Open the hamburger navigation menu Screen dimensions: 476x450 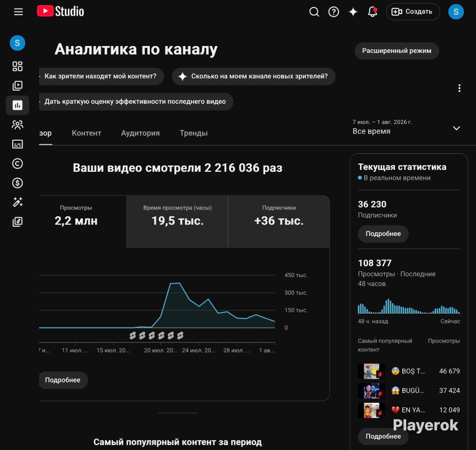[x=18, y=12]
